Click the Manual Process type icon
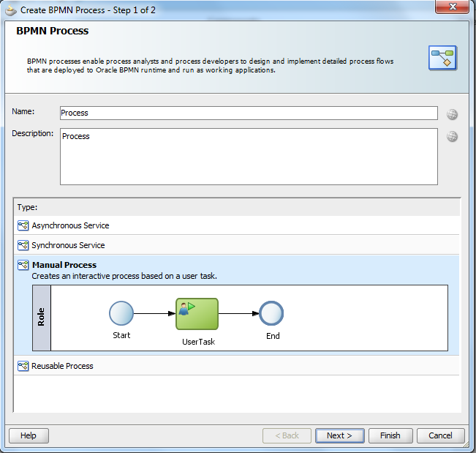 [23, 265]
